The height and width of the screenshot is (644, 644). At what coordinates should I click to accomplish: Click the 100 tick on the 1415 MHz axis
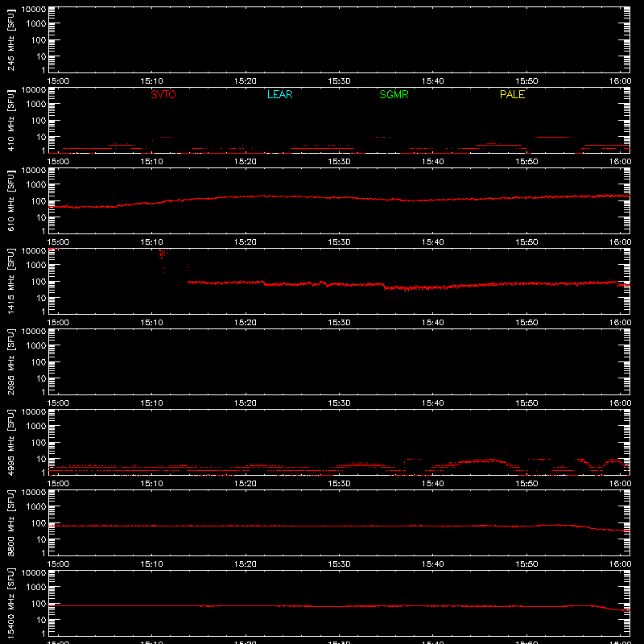pos(39,281)
